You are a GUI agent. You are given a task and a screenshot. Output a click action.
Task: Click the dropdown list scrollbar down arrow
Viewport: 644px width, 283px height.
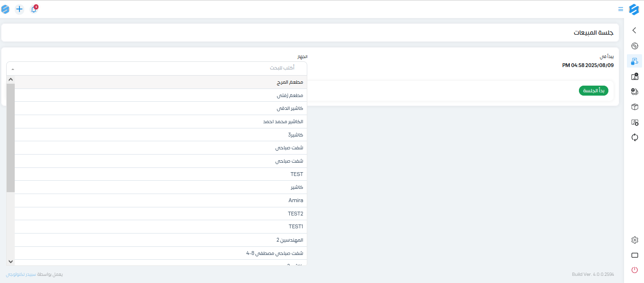11,262
